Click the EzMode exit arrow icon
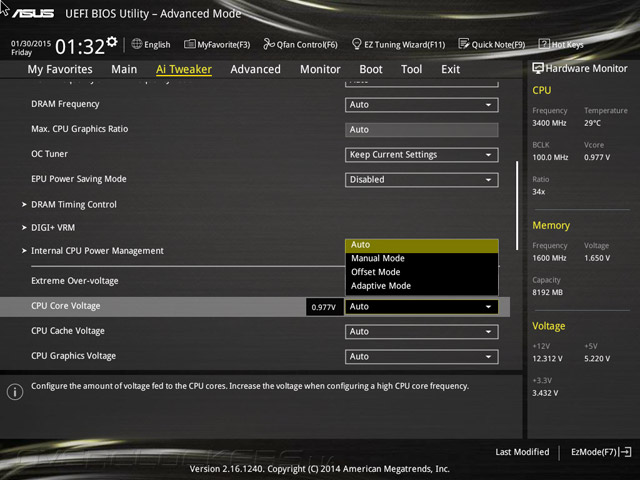640x480 pixels. (625, 452)
